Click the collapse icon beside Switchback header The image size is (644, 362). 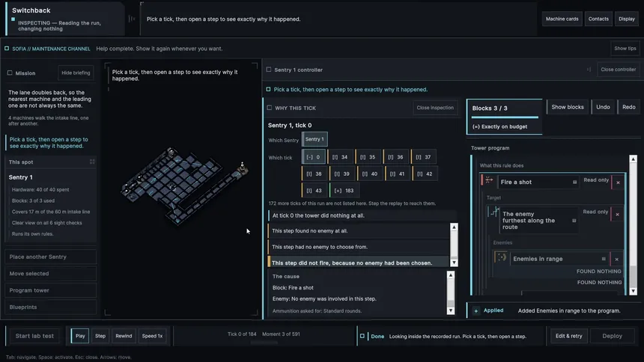[x=132, y=19]
